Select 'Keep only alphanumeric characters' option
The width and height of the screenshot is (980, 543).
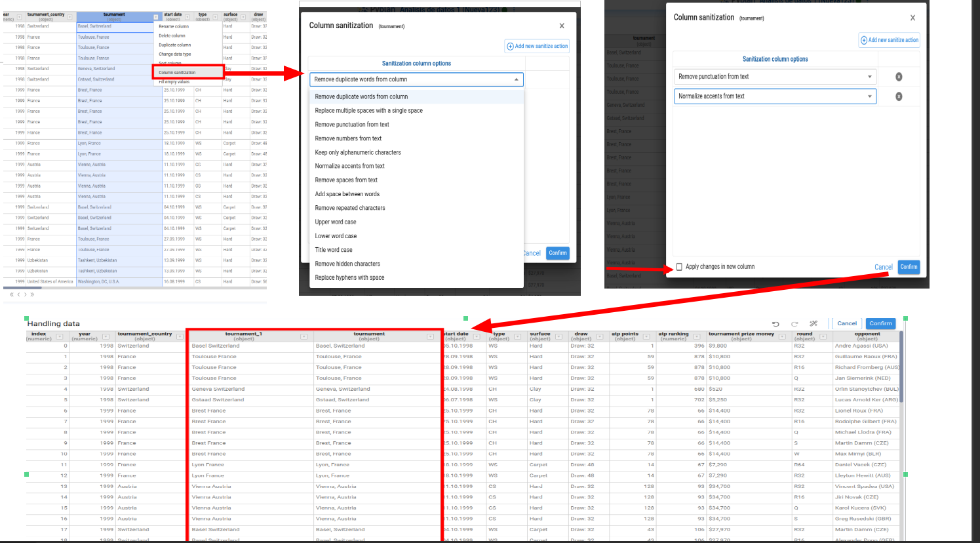point(358,152)
